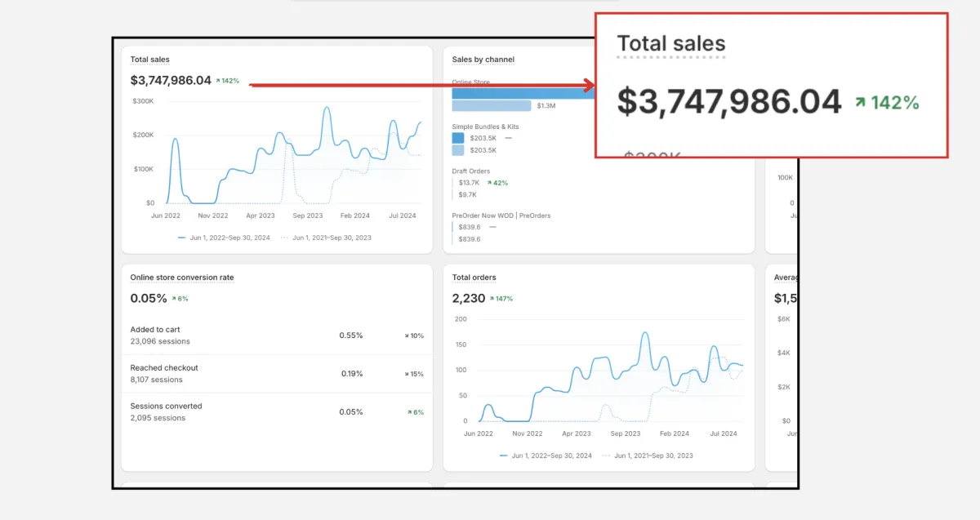Click the 0.05% rate in Sessions converted row
980x520 pixels.
351,412
